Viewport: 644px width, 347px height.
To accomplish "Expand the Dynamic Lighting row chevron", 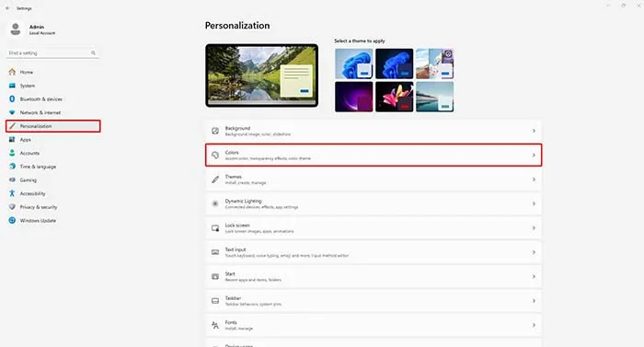I will (x=534, y=203).
